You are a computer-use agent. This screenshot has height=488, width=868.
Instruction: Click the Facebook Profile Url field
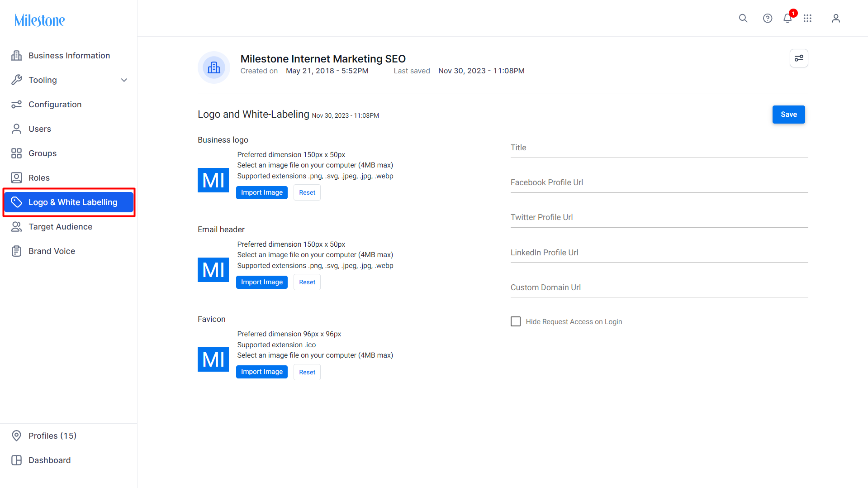(659, 182)
